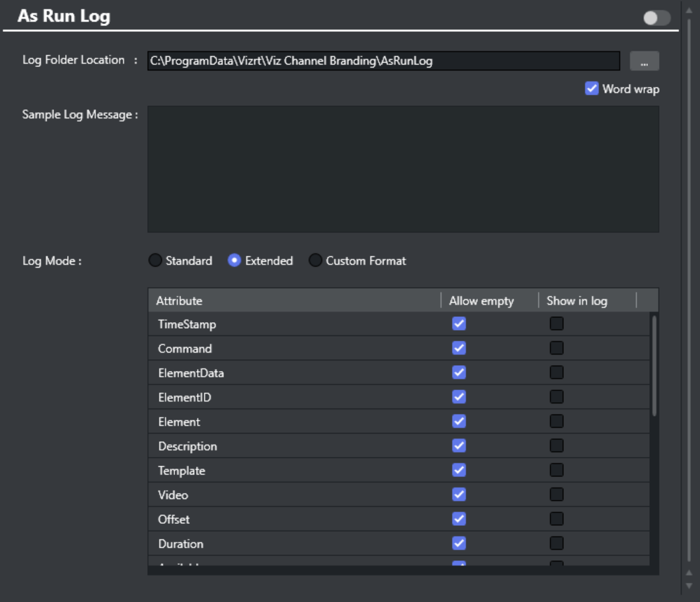Select the Extended log mode
The image size is (700, 602).
234,260
